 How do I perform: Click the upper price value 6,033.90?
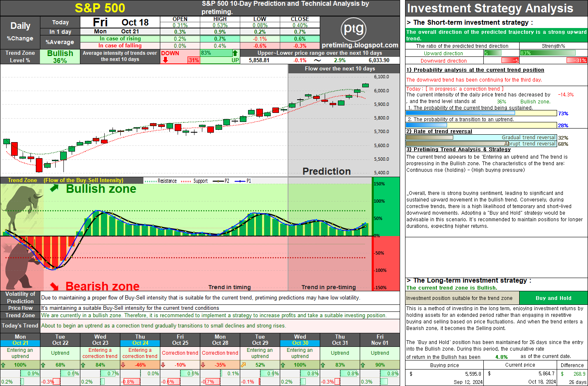(x=379, y=60)
